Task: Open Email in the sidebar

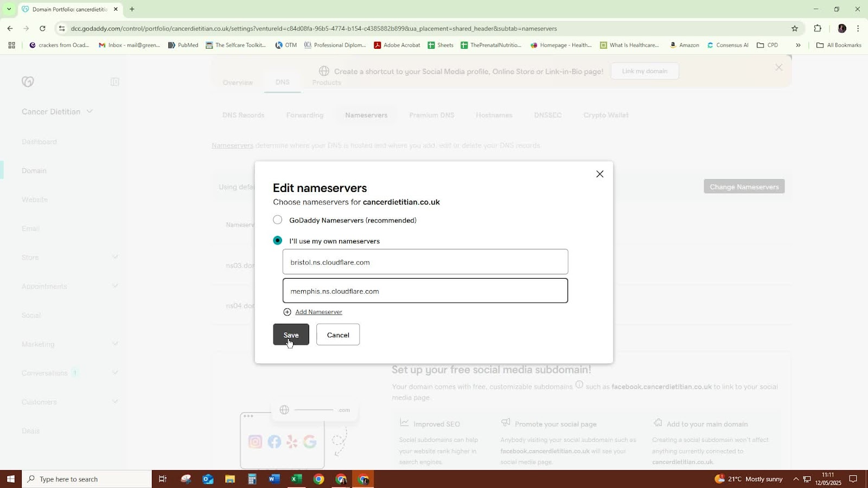Action: pyautogui.click(x=30, y=228)
